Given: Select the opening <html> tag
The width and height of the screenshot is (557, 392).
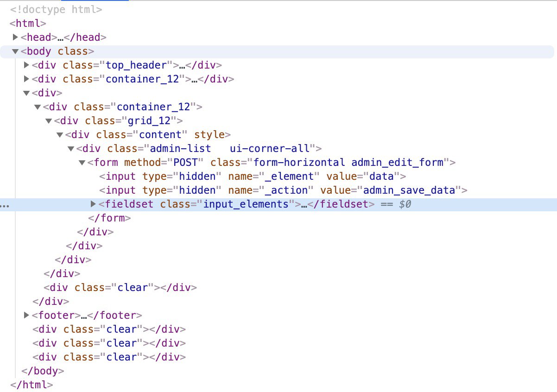Looking at the screenshot, I should (28, 23).
